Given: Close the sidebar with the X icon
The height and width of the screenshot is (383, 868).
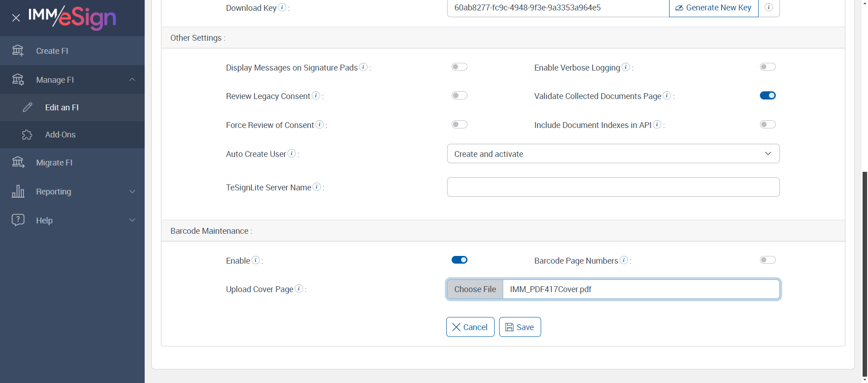Looking at the screenshot, I should 16,18.
